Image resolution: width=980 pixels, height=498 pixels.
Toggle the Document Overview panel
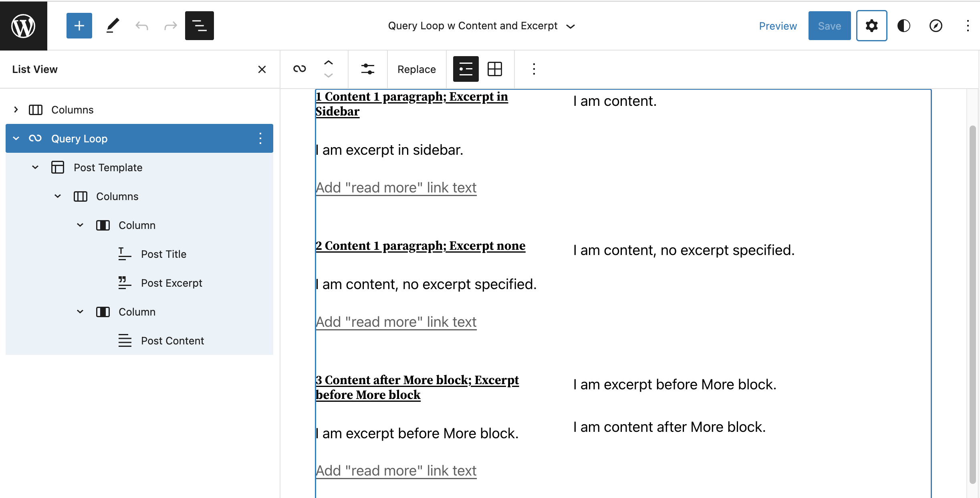click(199, 25)
